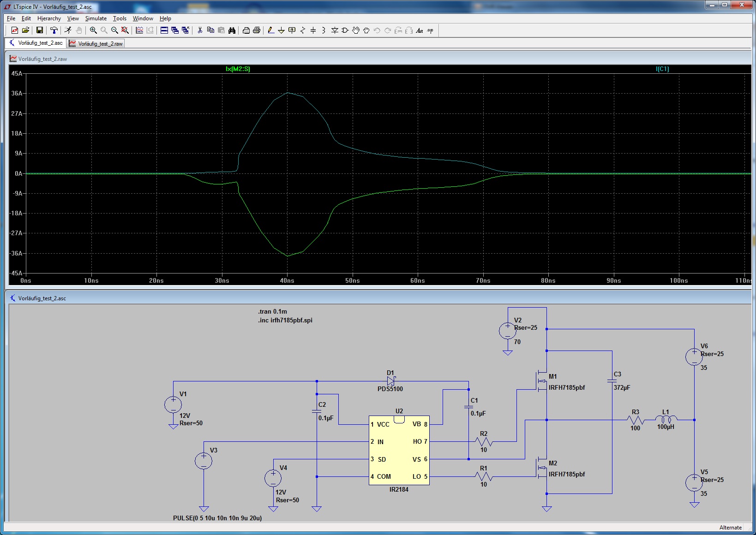This screenshot has width=756, height=535.
Task: Cascade windows using toolbar icon
Action: tap(175, 30)
